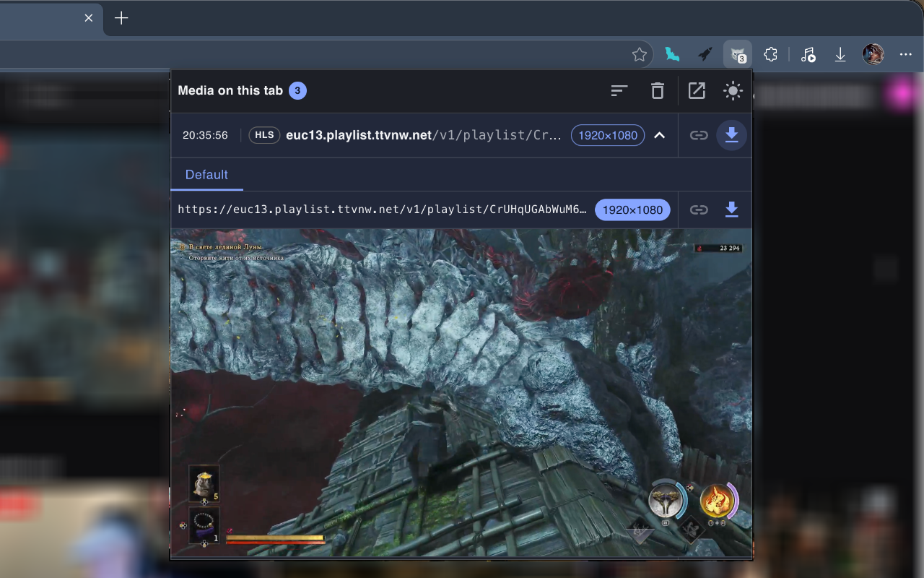This screenshot has height=578, width=924.
Task: Toggle the media detector extension with badge 3
Action: coord(738,55)
